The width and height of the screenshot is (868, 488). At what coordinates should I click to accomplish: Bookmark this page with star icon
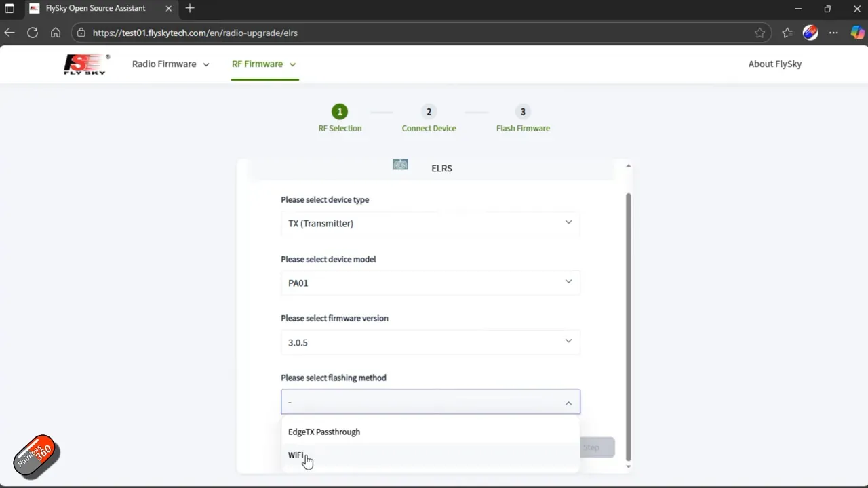click(x=759, y=33)
